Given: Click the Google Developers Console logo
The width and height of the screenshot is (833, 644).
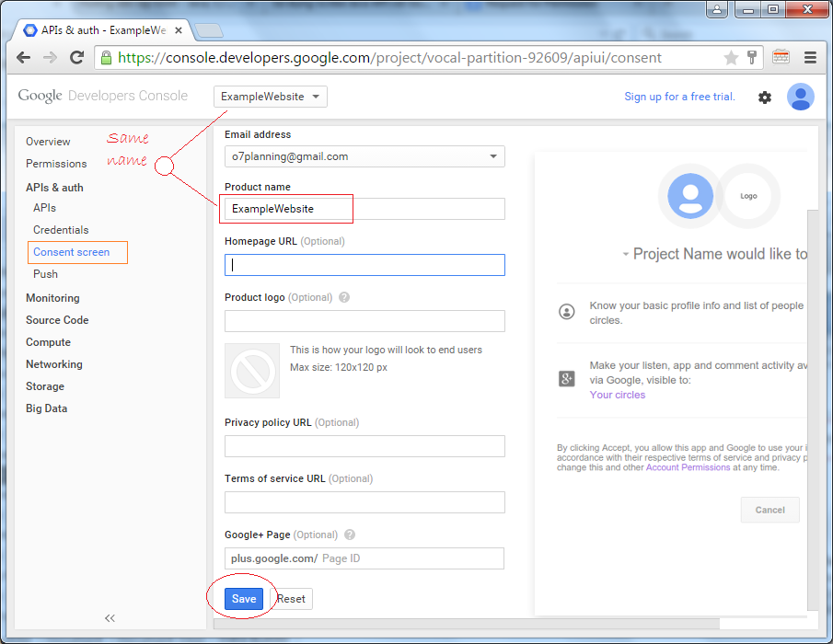Looking at the screenshot, I should click(102, 96).
